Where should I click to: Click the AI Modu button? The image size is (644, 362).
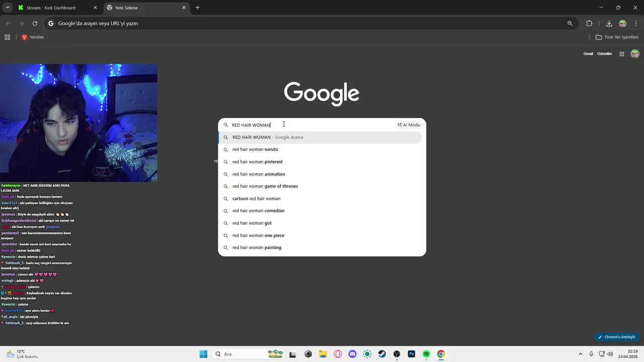pyautogui.click(x=409, y=125)
